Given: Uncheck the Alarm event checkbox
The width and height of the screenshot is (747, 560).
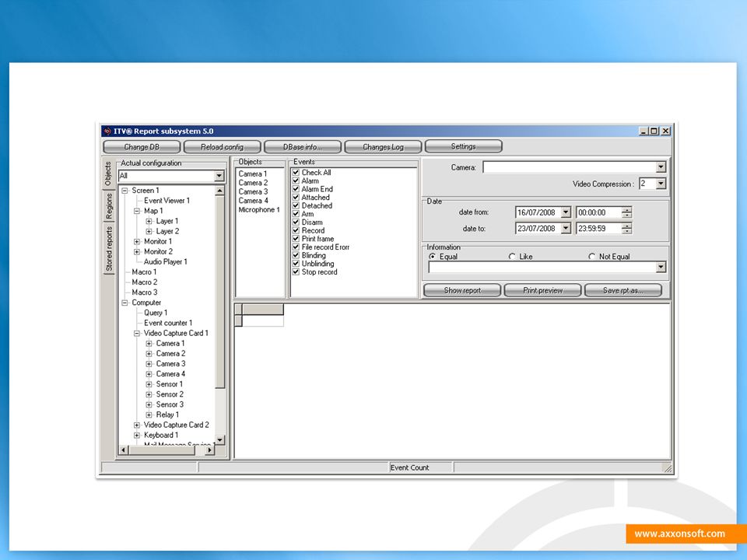Looking at the screenshot, I should point(296,181).
